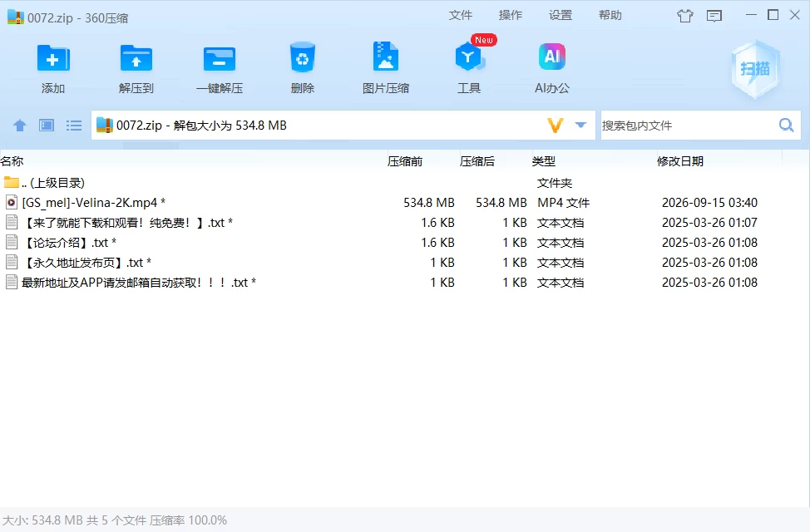Click the zip icon in the path bar

104,125
